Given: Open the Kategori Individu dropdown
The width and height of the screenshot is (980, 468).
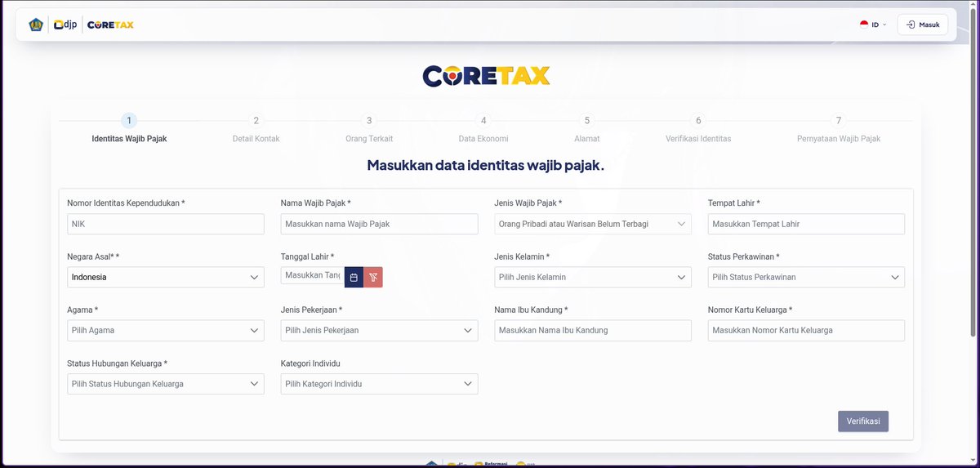Looking at the screenshot, I should tap(379, 384).
